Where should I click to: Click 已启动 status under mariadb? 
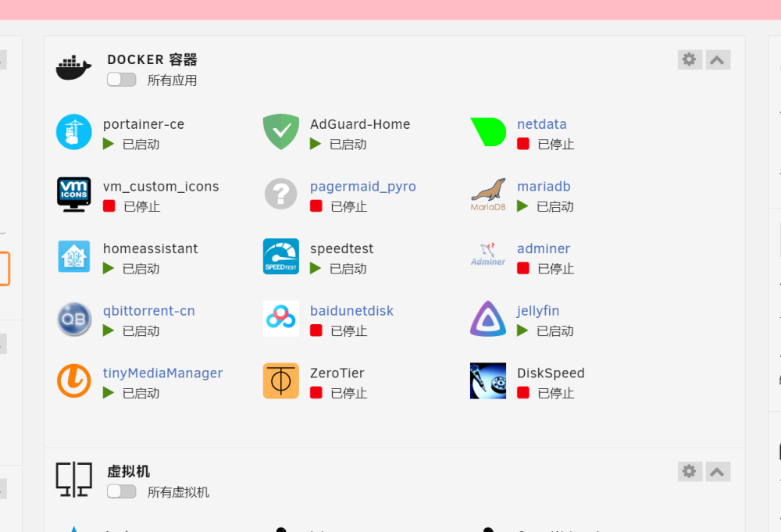(x=555, y=207)
